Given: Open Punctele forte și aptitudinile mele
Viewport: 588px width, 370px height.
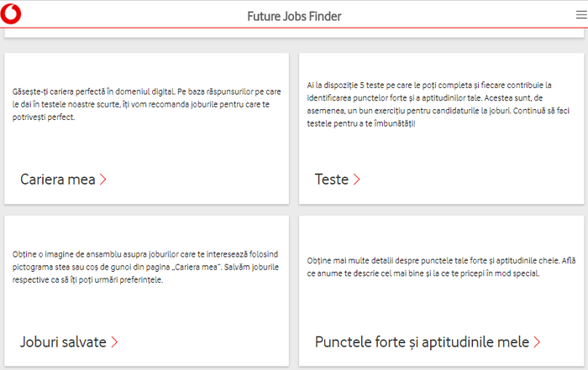Looking at the screenshot, I should point(422,341).
